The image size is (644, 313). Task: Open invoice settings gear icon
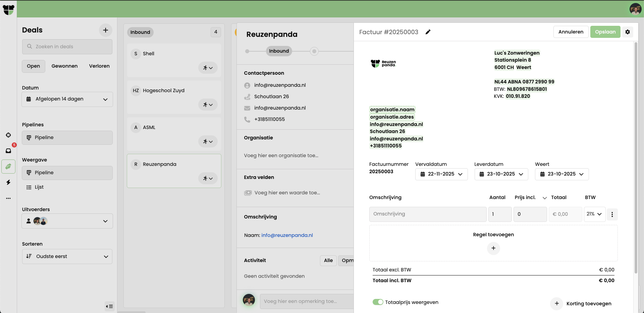[628, 32]
